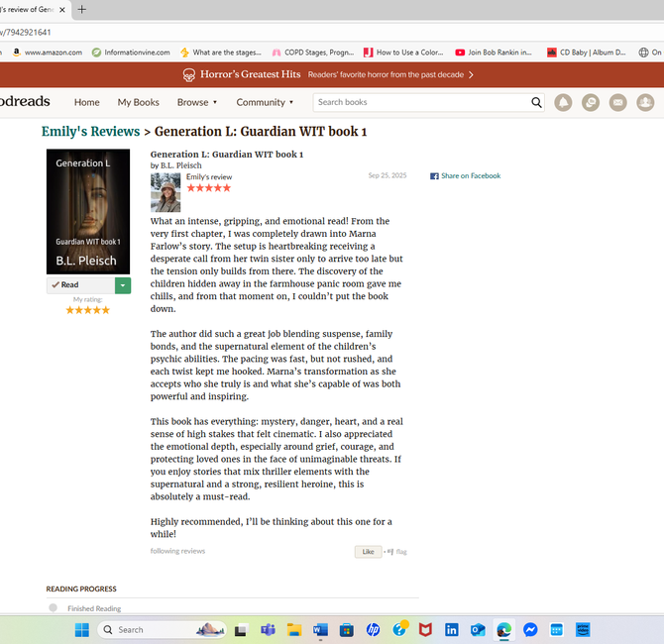Open the messages envelope icon
Screen dimensions: 664x644
(617, 102)
